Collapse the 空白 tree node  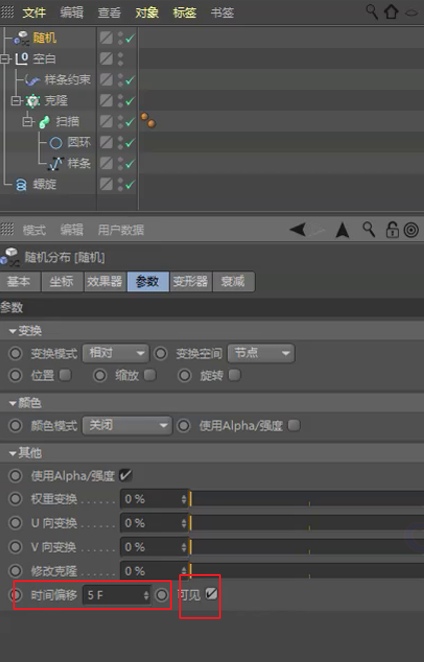coord(5,59)
